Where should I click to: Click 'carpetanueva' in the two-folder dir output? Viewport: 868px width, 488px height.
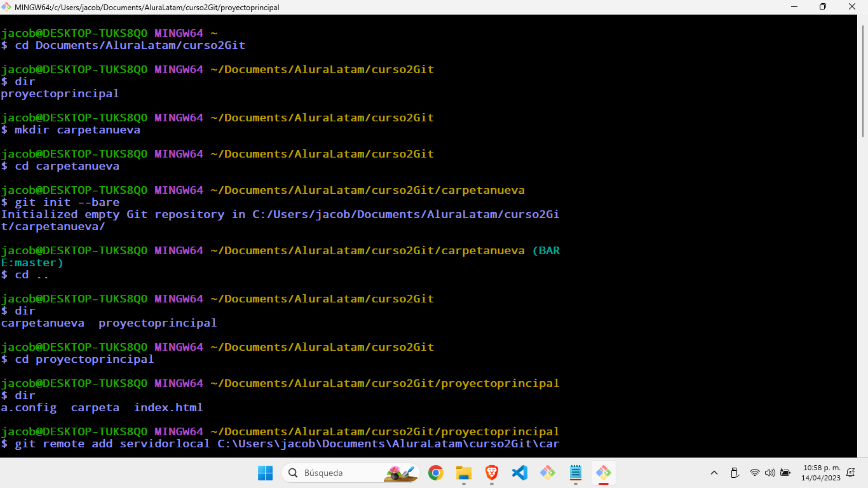point(43,323)
